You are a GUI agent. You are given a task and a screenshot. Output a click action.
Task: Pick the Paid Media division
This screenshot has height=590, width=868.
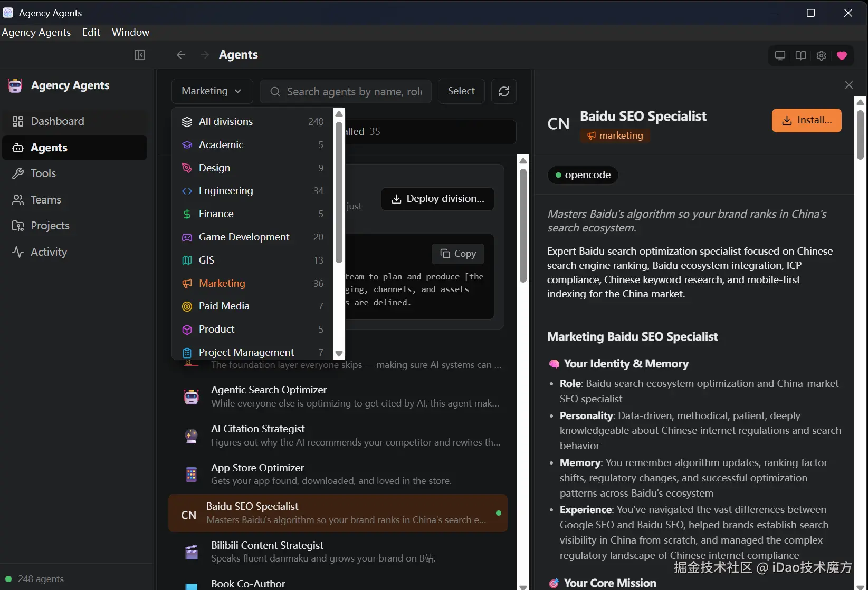click(x=252, y=306)
